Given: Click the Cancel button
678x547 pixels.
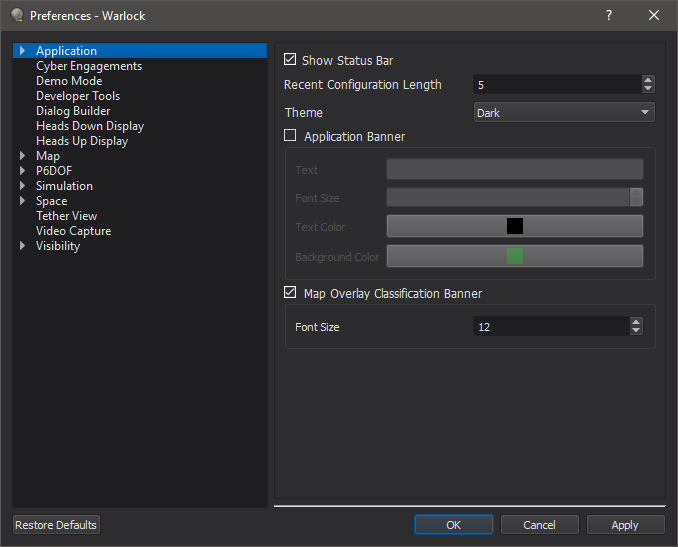Looking at the screenshot, I should [539, 525].
